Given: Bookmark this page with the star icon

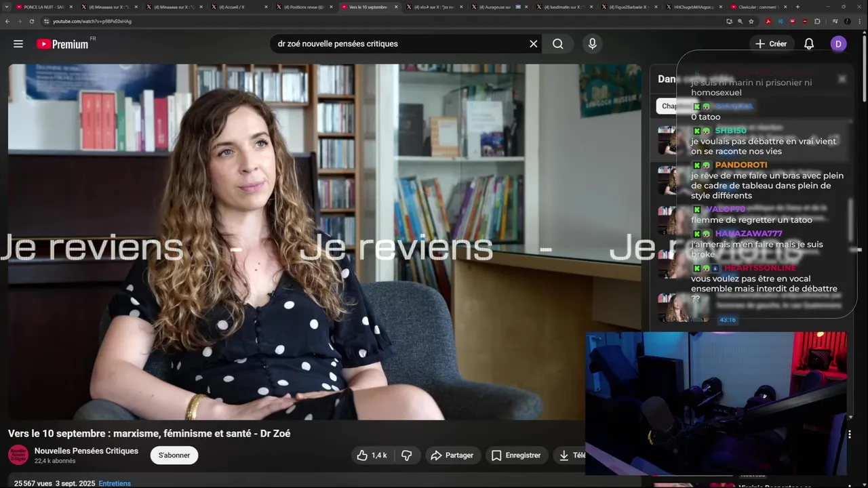Looking at the screenshot, I should pyautogui.click(x=751, y=21).
